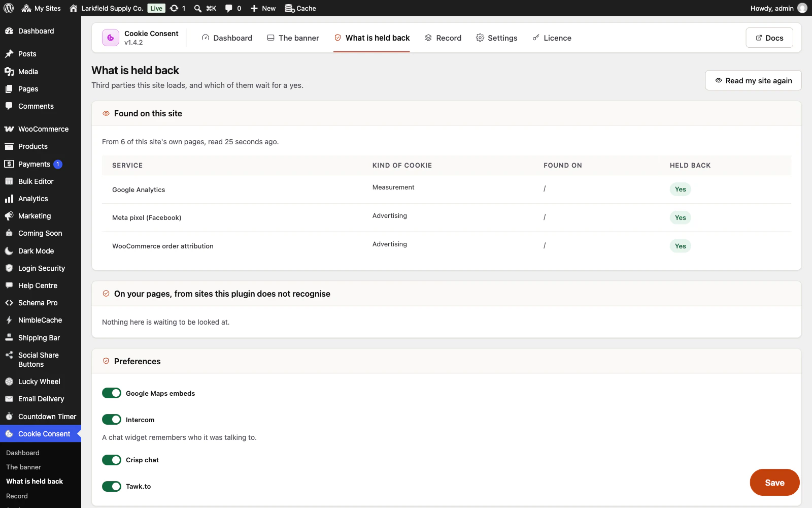Turn off the Intercom toggle
Viewport: 812px width, 508px height.
point(112,420)
